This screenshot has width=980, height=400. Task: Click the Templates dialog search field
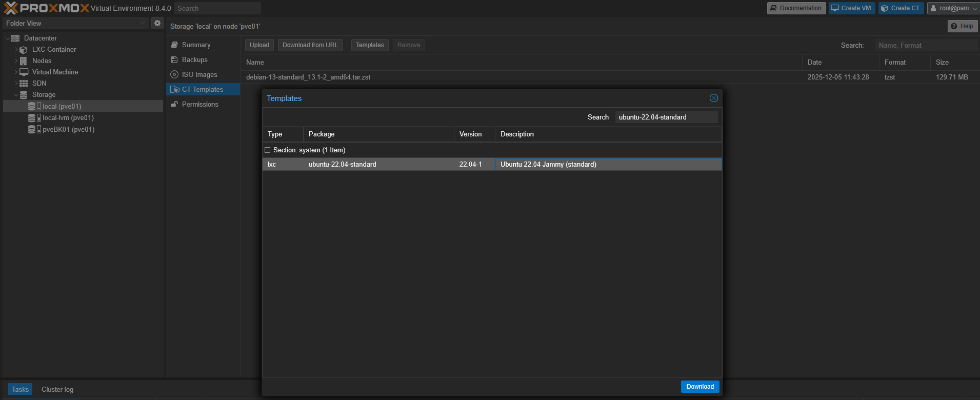(x=666, y=117)
